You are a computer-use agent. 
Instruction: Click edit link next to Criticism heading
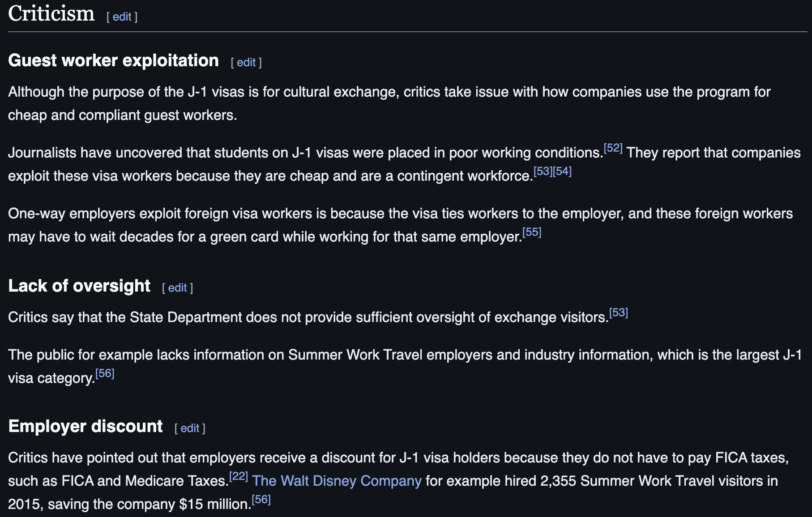(x=122, y=17)
